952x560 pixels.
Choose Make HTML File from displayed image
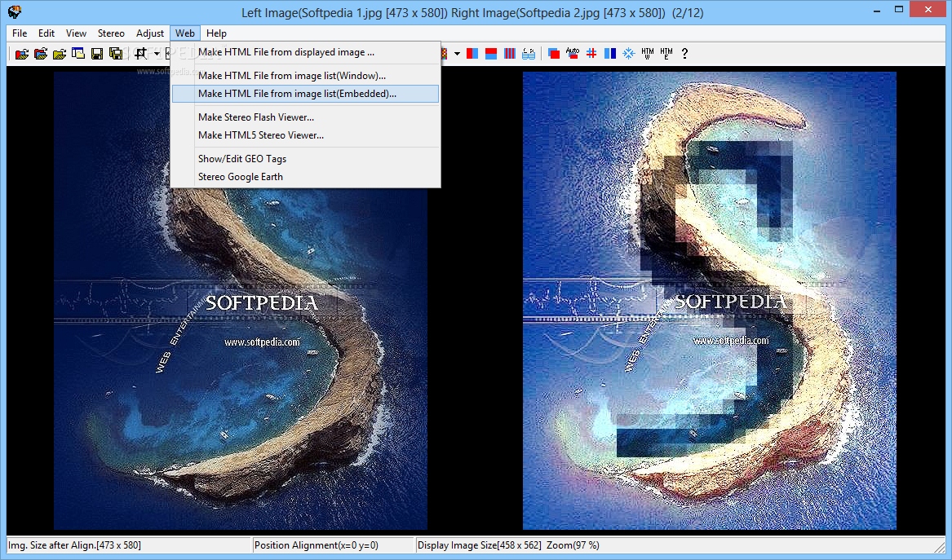[305, 52]
